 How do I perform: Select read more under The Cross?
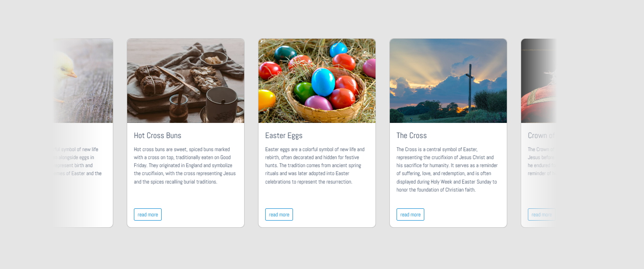coord(410,214)
